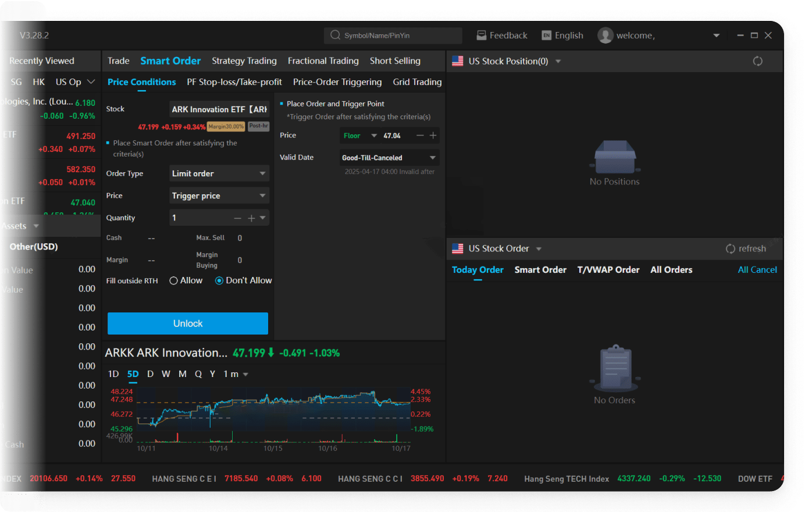812x512 pixels.
Task: Select the Grid Trading sub-tab
Action: (417, 82)
